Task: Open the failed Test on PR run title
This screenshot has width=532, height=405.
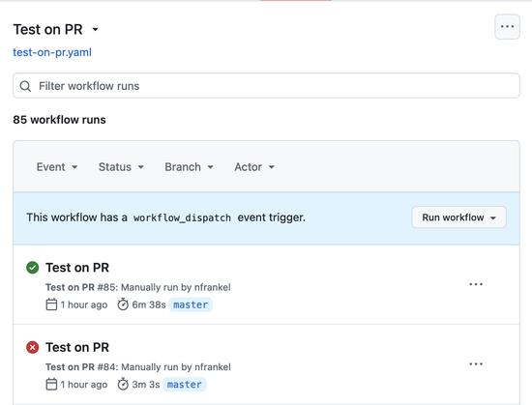Action: coord(77,347)
